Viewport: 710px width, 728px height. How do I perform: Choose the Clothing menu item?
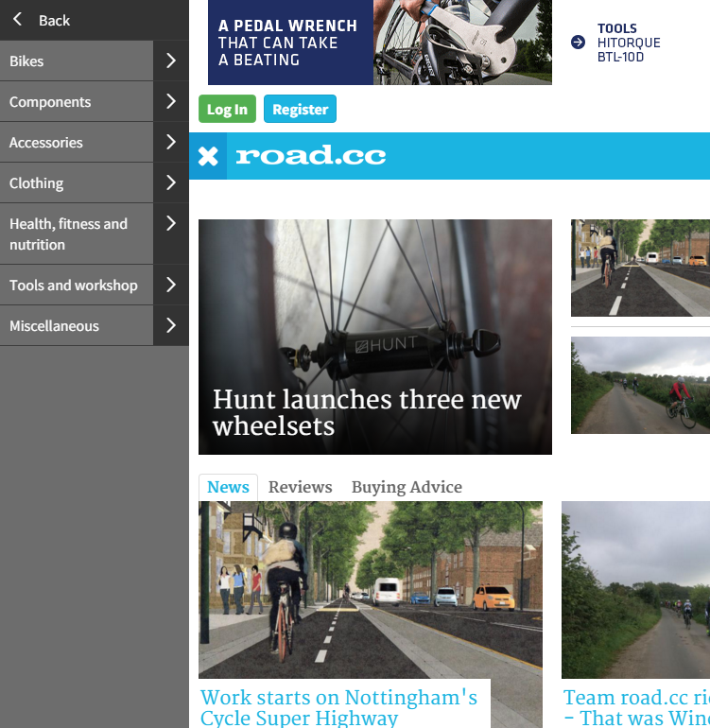(x=77, y=182)
